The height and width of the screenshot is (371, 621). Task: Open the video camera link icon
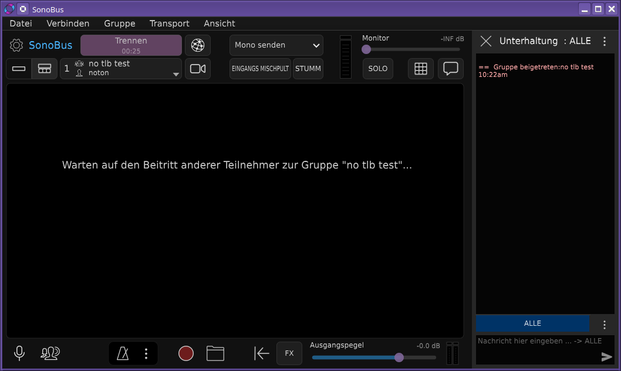pos(198,68)
